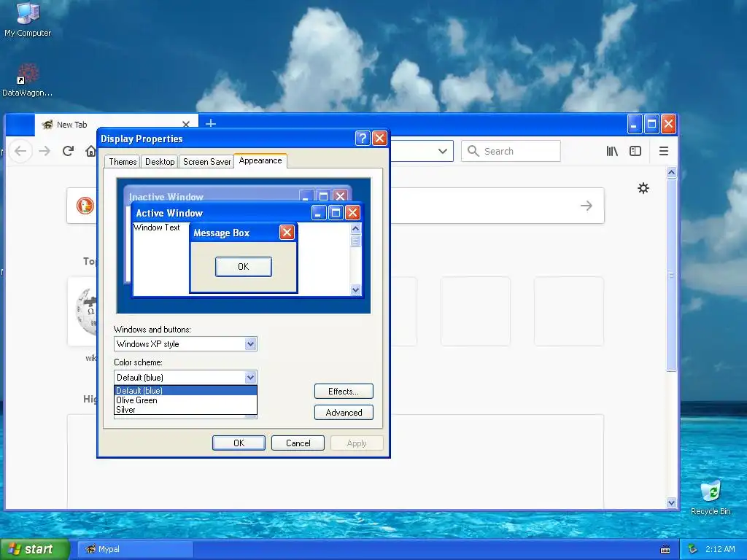Click the OK button in preview Message Box

click(x=244, y=267)
